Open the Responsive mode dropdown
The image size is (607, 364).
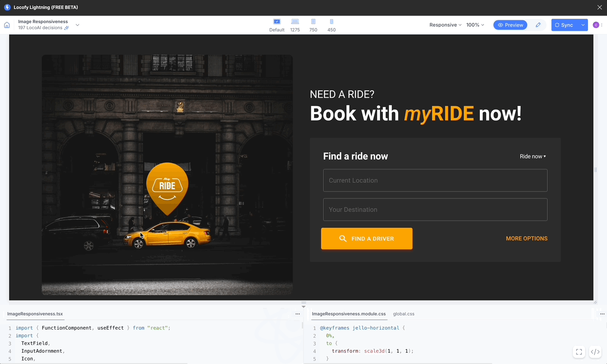(445, 25)
